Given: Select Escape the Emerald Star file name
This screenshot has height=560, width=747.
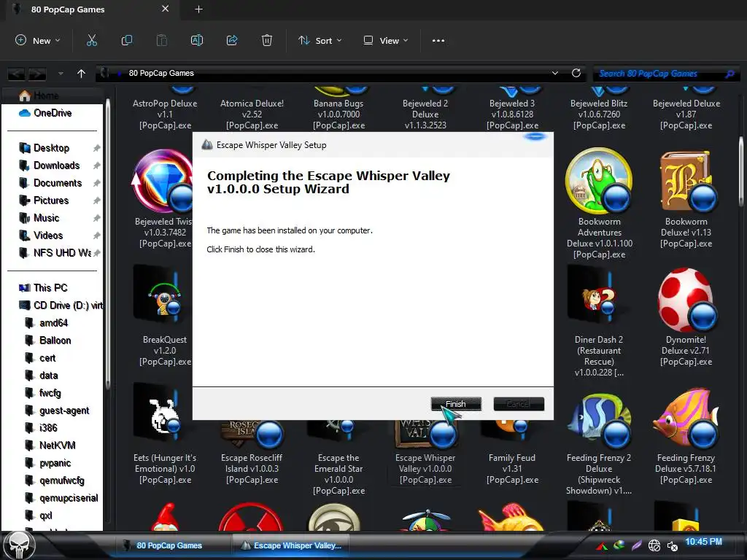Looking at the screenshot, I should [338, 474].
